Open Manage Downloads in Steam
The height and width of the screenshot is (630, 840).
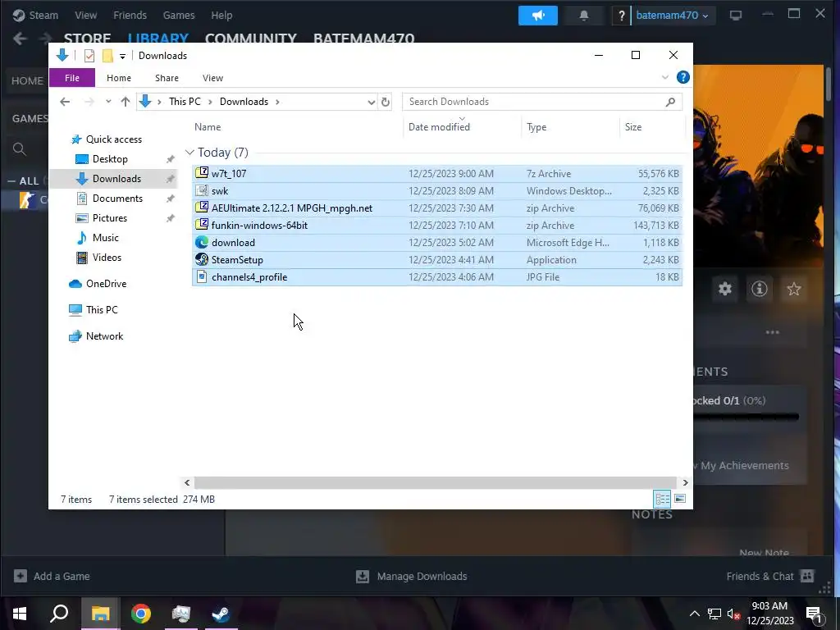point(412,576)
